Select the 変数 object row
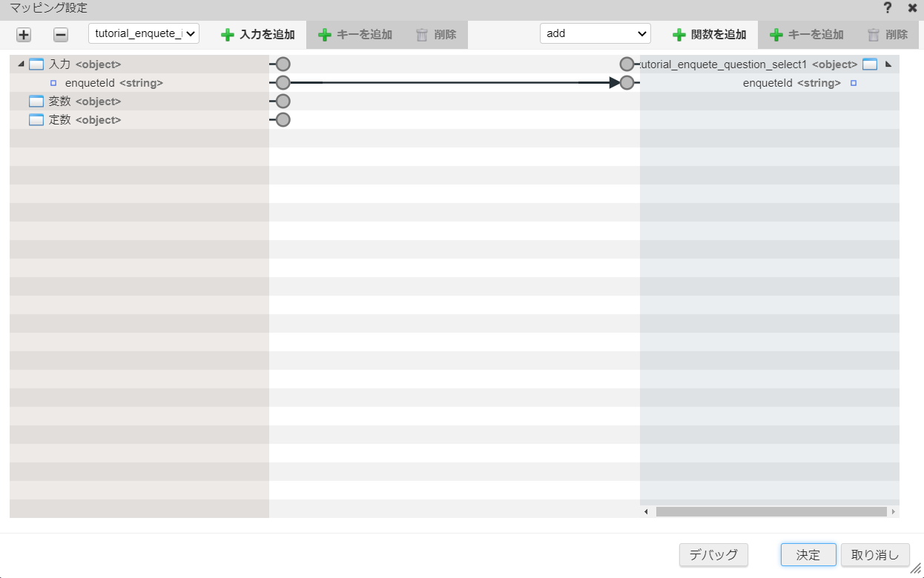924x578 pixels. coord(139,102)
